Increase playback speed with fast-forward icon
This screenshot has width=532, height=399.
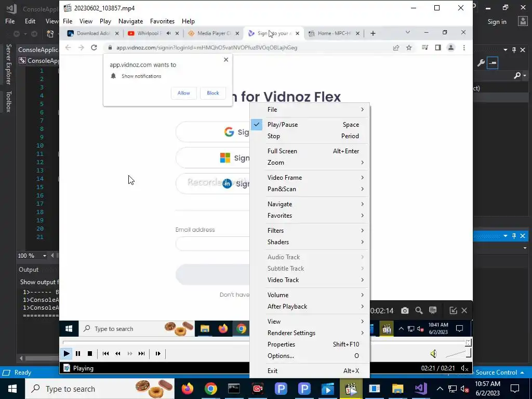[129, 353]
